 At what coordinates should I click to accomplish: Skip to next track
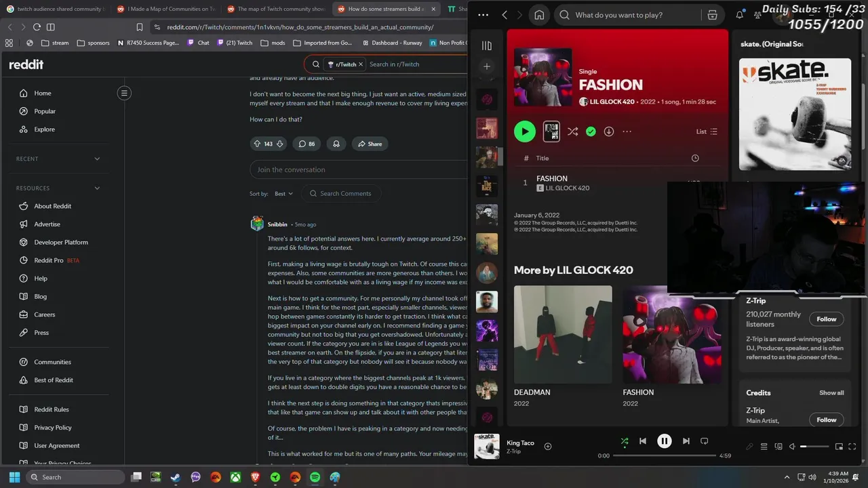coord(686,441)
